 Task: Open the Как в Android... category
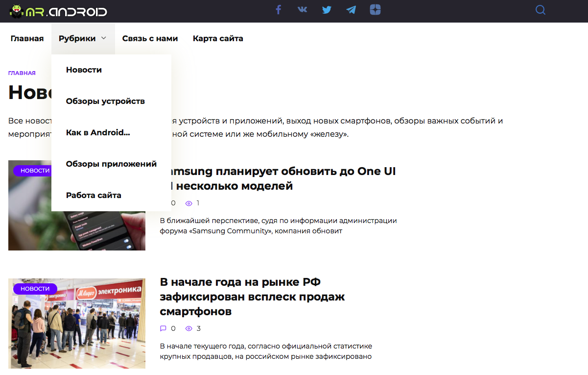coord(98,132)
